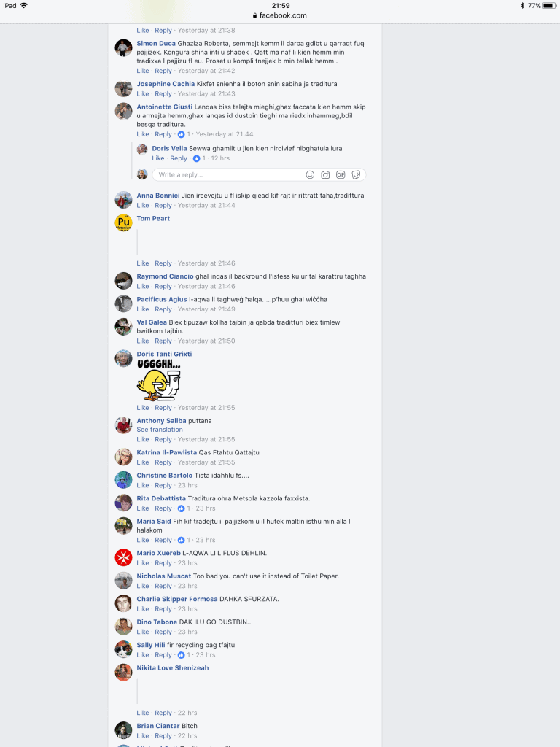This screenshot has width=560, height=747.
Task: View like reactions on Sally Hili's comment
Action: [x=184, y=655]
